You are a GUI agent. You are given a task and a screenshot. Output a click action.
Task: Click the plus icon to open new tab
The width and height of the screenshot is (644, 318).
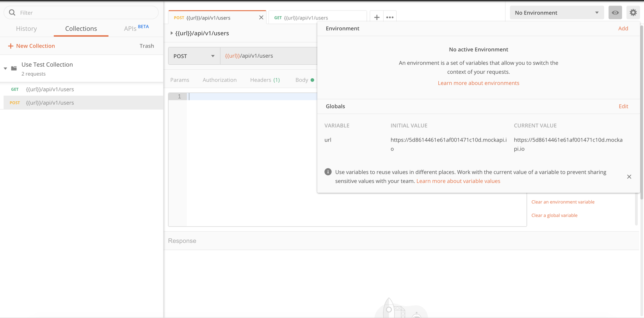tap(377, 18)
